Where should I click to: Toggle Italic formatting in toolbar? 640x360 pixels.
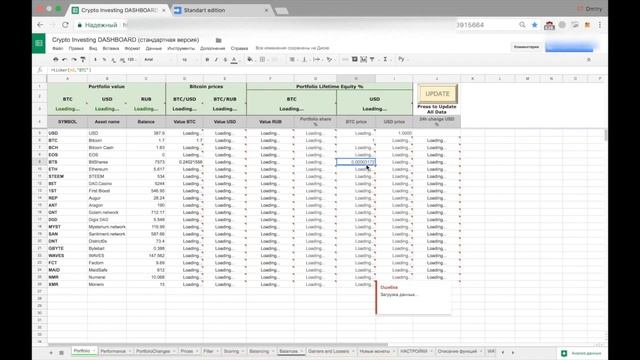click(216, 60)
